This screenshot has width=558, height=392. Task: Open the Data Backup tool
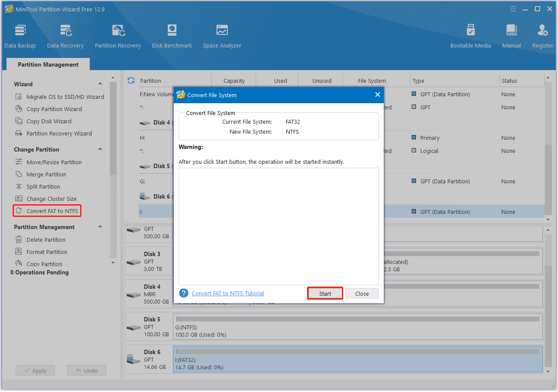[20, 36]
